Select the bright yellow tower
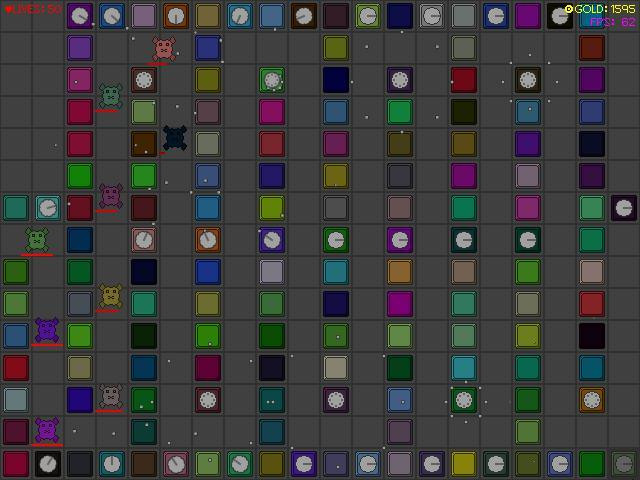 point(464,464)
